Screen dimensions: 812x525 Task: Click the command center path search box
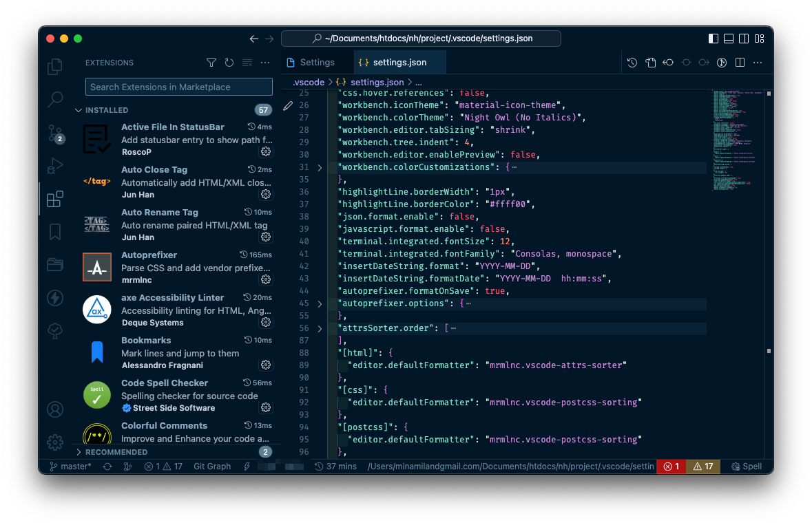click(421, 39)
